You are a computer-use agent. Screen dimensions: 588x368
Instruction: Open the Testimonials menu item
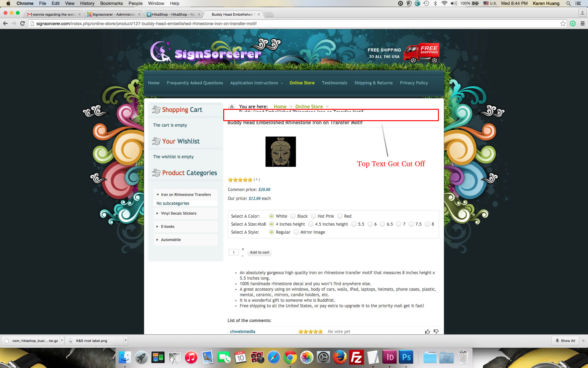[x=334, y=83]
